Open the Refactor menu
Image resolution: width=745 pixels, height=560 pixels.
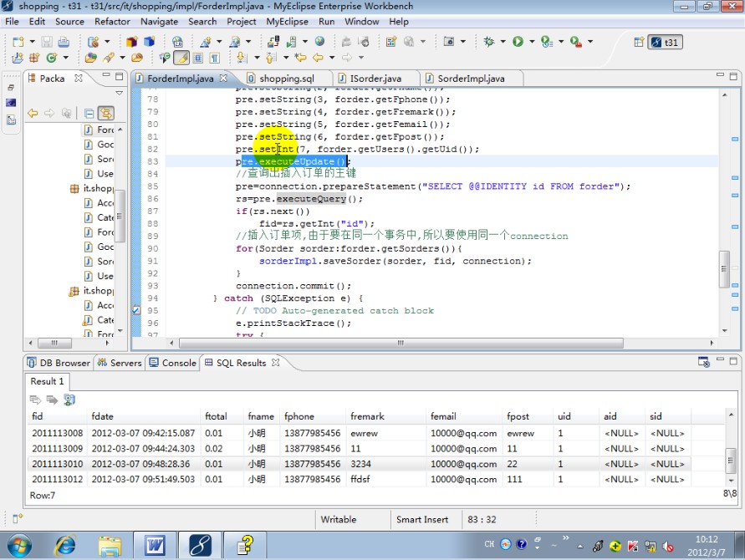point(112,21)
